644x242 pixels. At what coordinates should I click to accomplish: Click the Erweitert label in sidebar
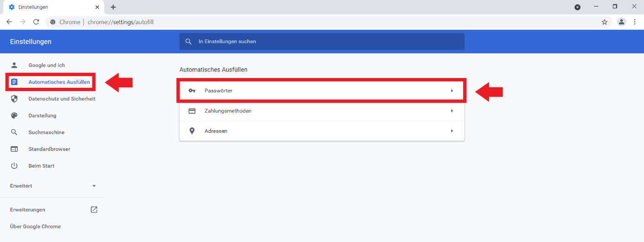(x=21, y=186)
